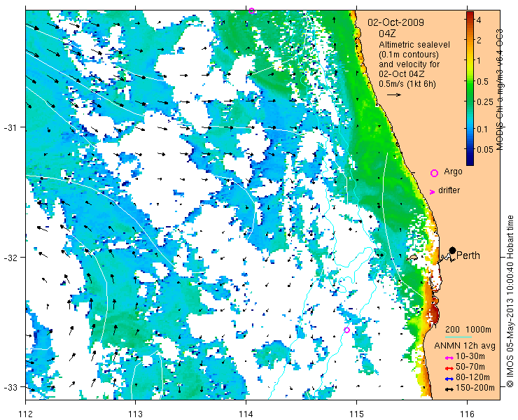Click the longitude axis label "114"

pos(246,414)
